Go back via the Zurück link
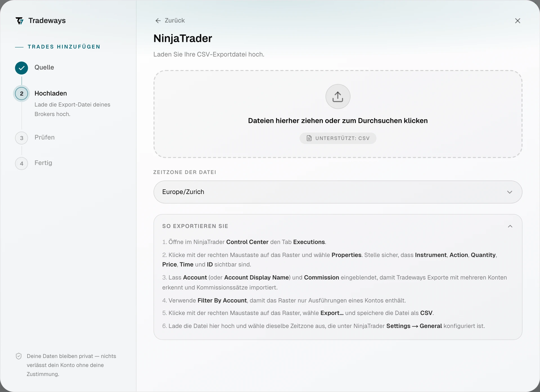Screen dimensions: 540x392 pyautogui.click(x=170, y=21)
